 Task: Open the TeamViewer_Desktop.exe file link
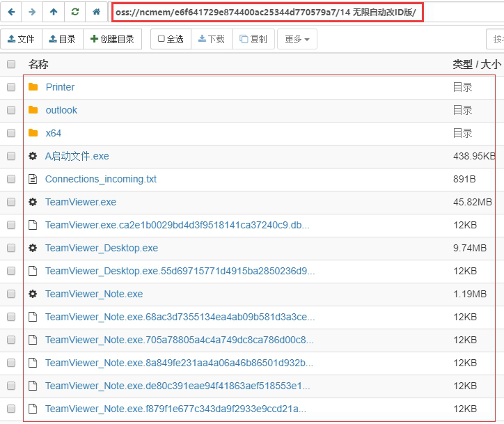(102, 248)
